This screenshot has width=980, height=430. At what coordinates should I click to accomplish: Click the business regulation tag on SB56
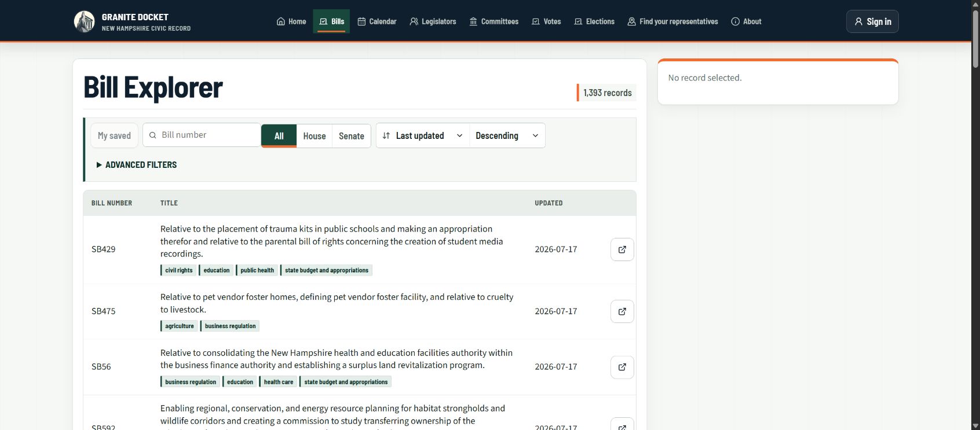pyautogui.click(x=190, y=382)
